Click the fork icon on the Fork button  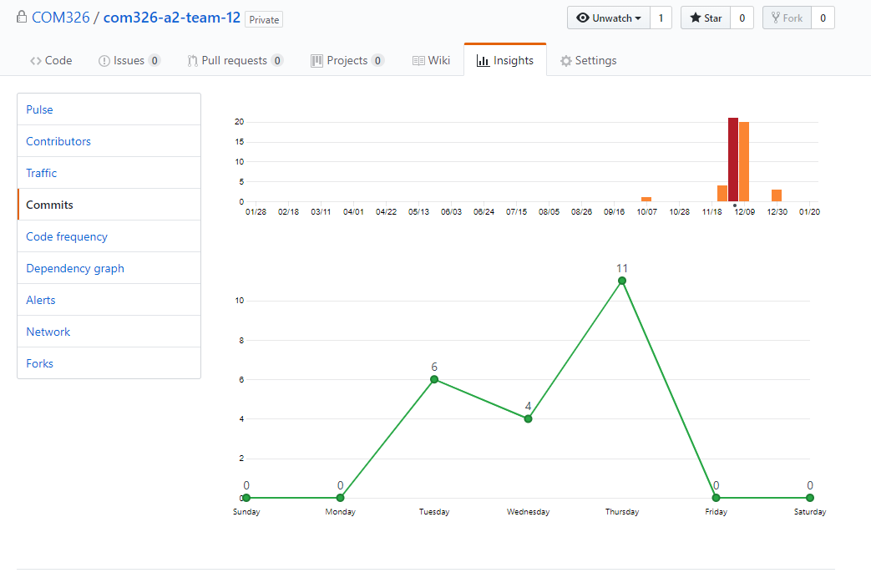776,17
